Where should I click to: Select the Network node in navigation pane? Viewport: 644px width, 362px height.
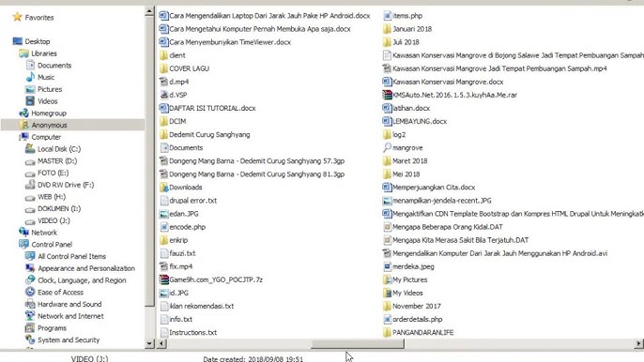pos(44,233)
